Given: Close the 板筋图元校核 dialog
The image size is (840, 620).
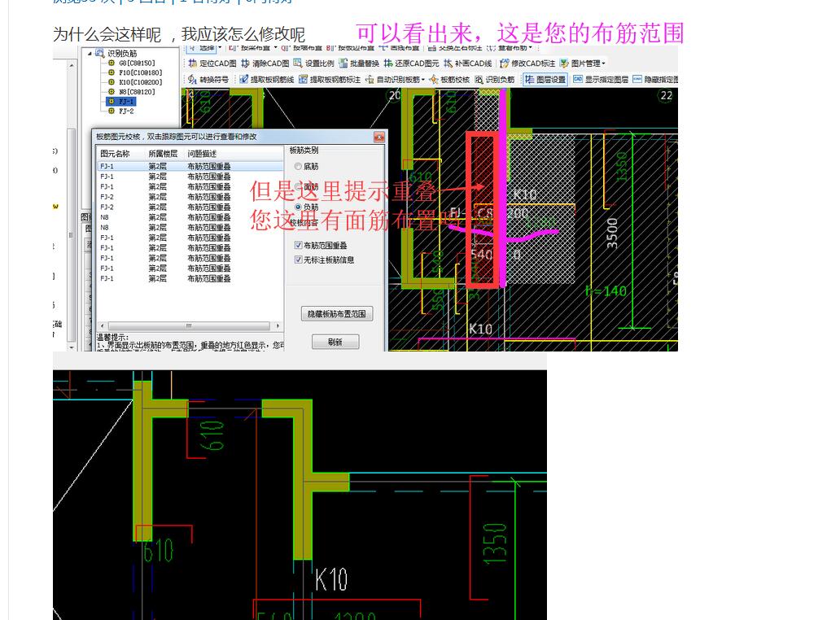Looking at the screenshot, I should click(x=378, y=137).
